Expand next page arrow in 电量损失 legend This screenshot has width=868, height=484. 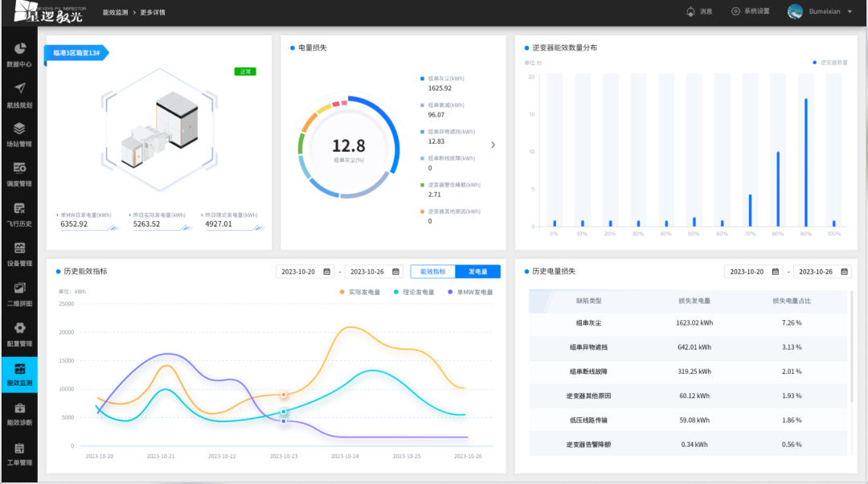[x=493, y=146]
